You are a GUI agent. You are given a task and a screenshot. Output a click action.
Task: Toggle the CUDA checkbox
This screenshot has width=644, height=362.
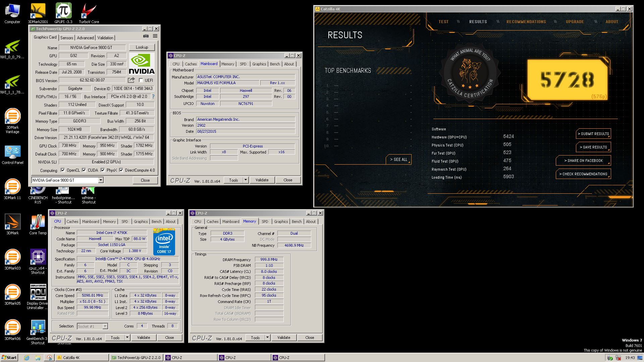[84, 170]
